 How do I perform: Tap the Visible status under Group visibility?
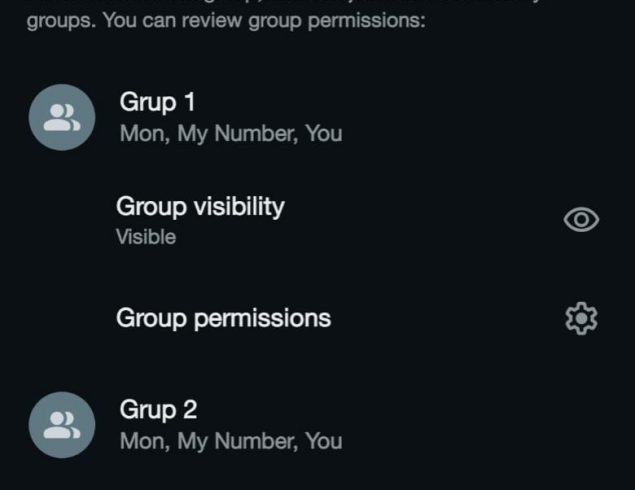coord(146,237)
